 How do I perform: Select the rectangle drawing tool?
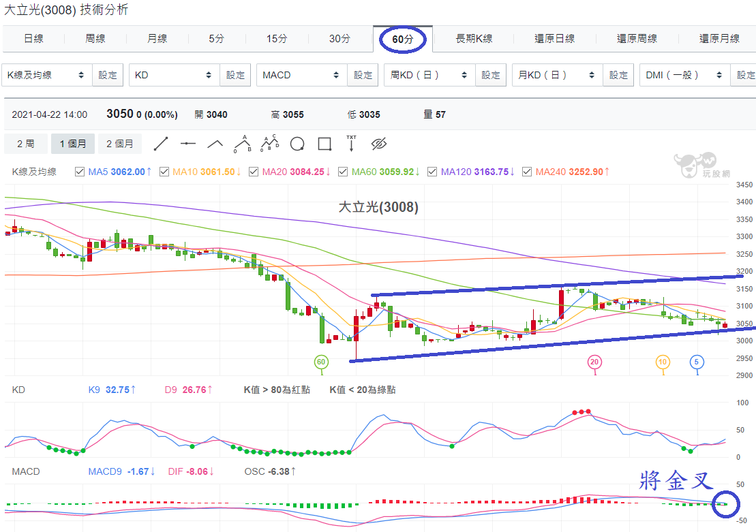[x=324, y=144]
